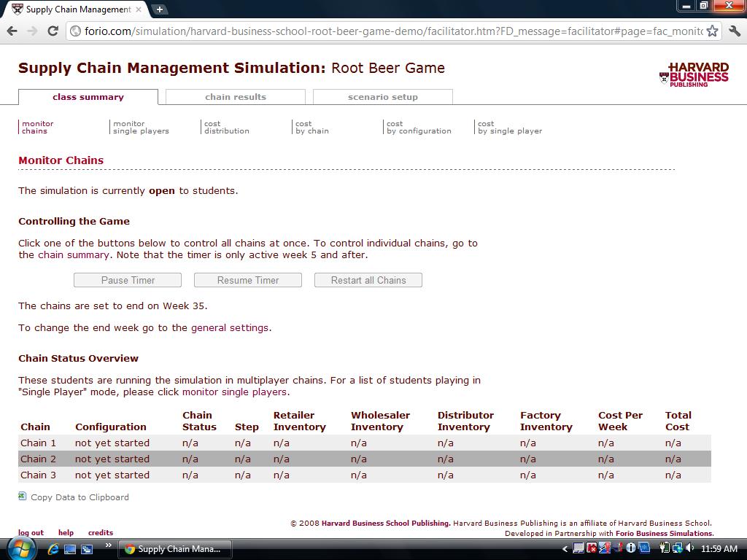Click the Total Cost column header
The width and height of the screenshot is (747, 560).
pyautogui.click(x=678, y=421)
